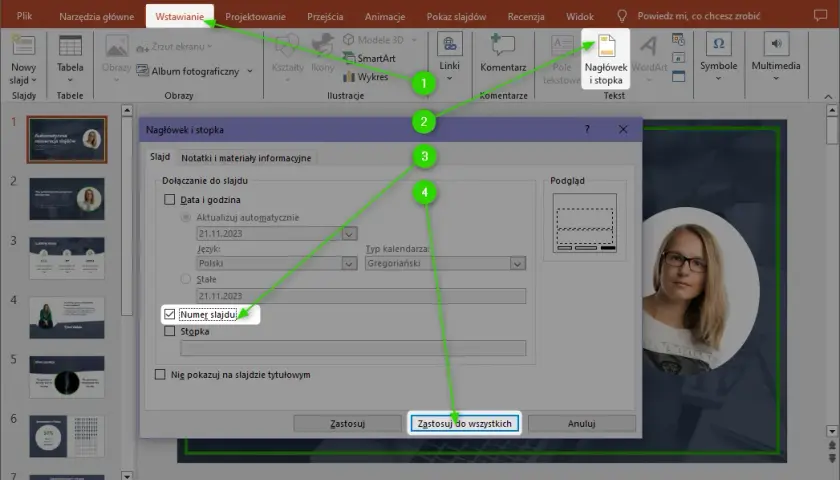The height and width of the screenshot is (480, 840).
Task: Click the Obrazy picture icon
Action: [x=116, y=46]
